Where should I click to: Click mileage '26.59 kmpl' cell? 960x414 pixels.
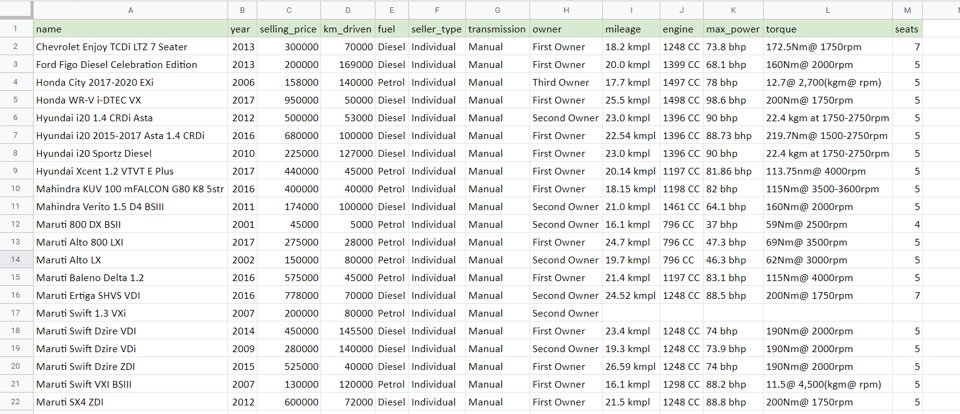(631, 366)
